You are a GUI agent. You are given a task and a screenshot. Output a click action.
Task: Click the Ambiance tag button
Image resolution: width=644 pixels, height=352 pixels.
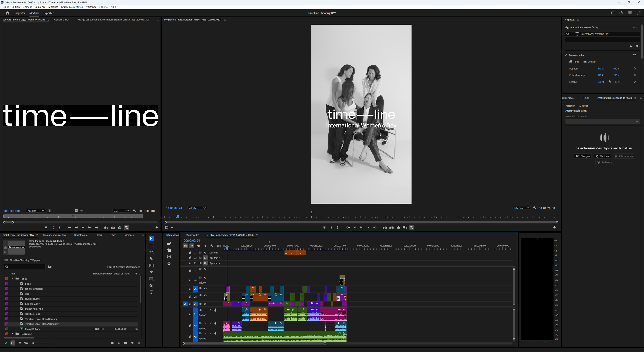pyautogui.click(x=604, y=162)
